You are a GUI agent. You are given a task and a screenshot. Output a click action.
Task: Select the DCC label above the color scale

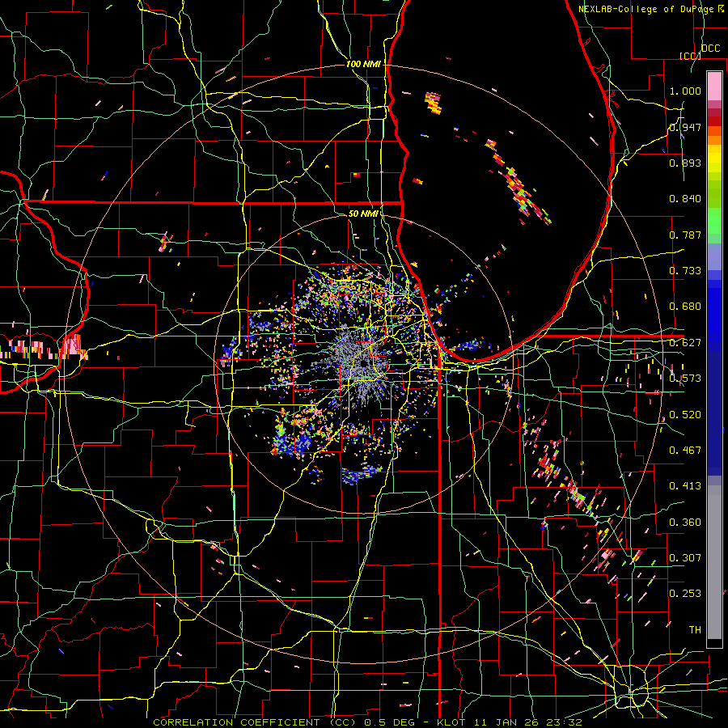pos(710,49)
